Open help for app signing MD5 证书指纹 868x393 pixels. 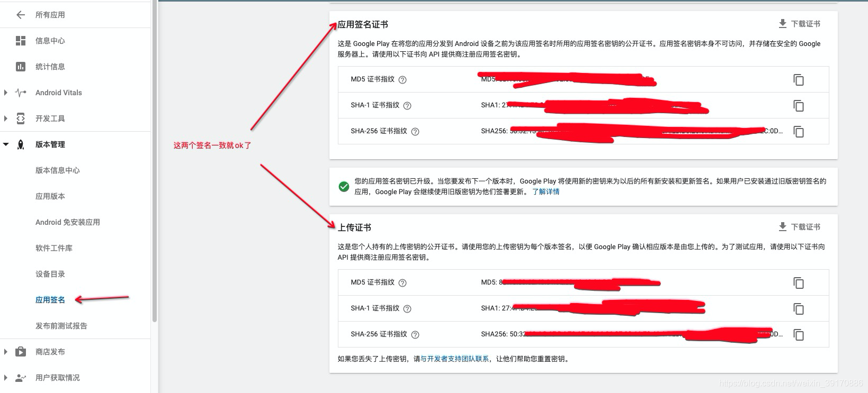(402, 80)
